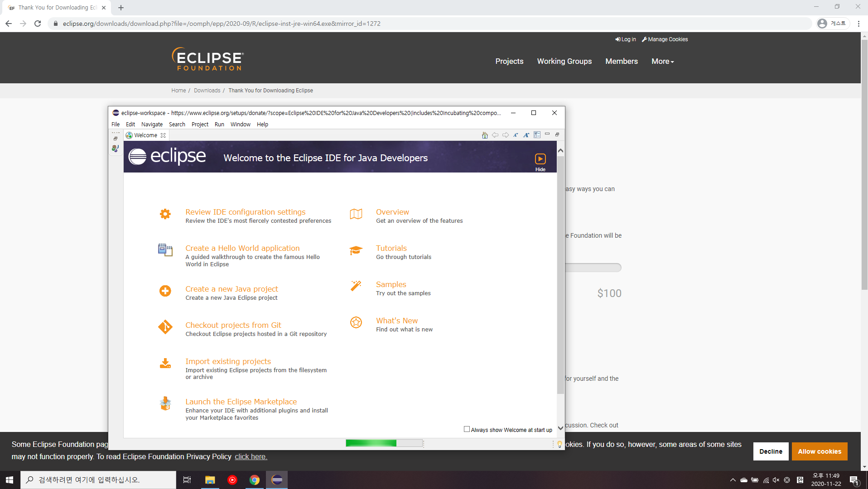Click Import existing projects link

[228, 361]
